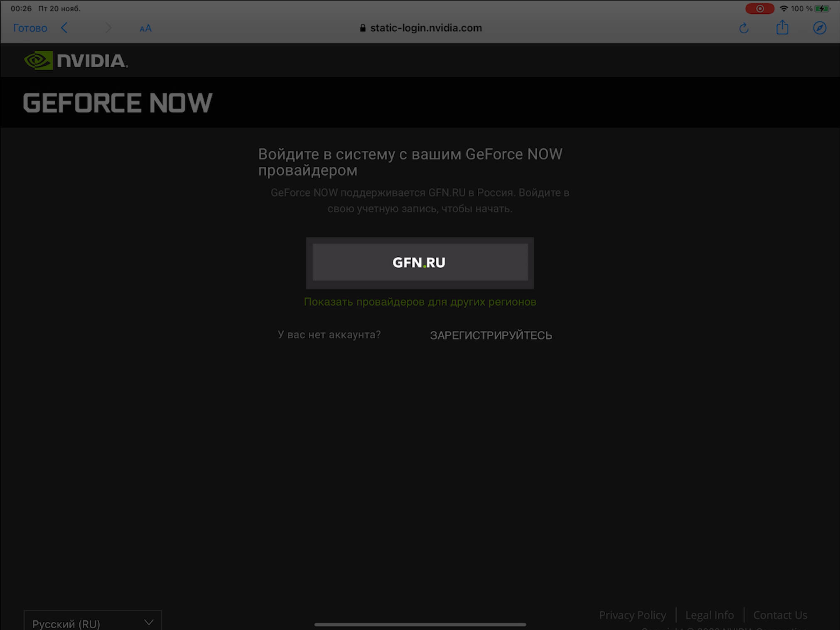Tap the Готово button

pyautogui.click(x=30, y=28)
